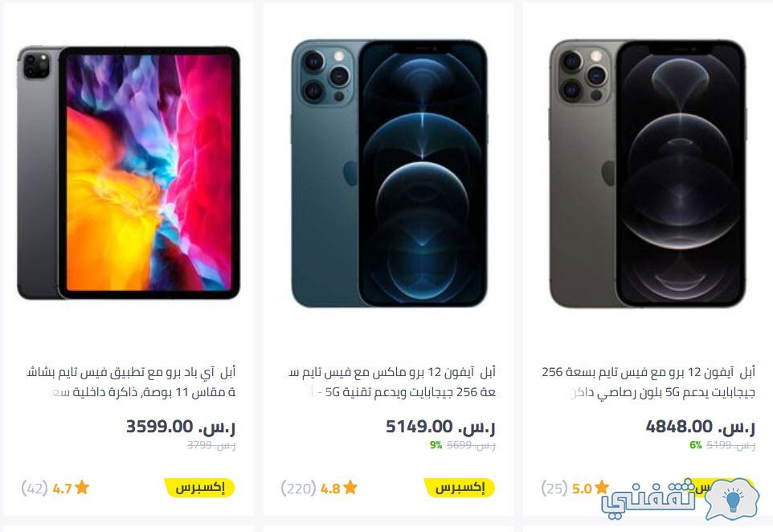Open the 25 reviews count
773x532 pixels.
(554, 489)
